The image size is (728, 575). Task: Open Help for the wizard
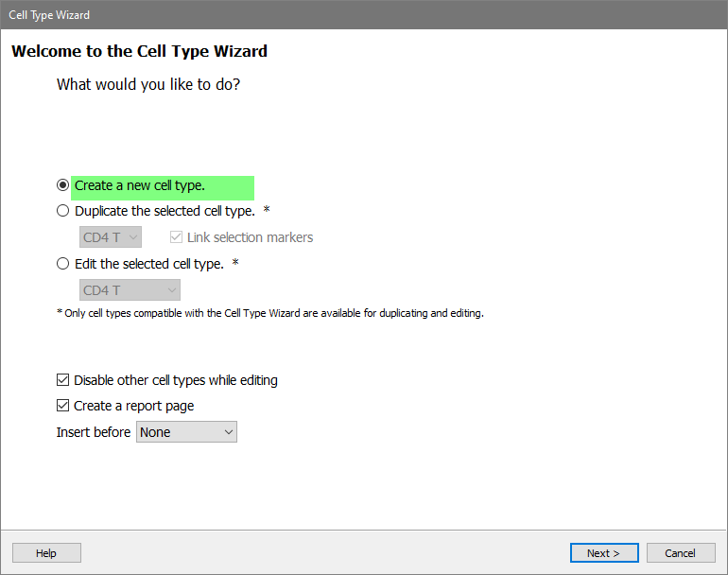[x=46, y=553]
